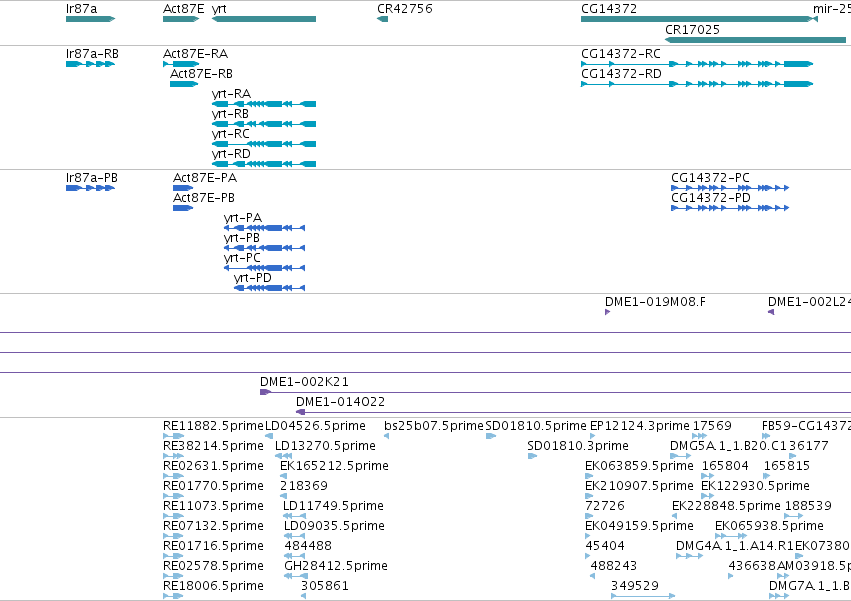Screen dimensions: 851x601
Task: Select the 17569 EST glyph
Action: tap(700, 436)
